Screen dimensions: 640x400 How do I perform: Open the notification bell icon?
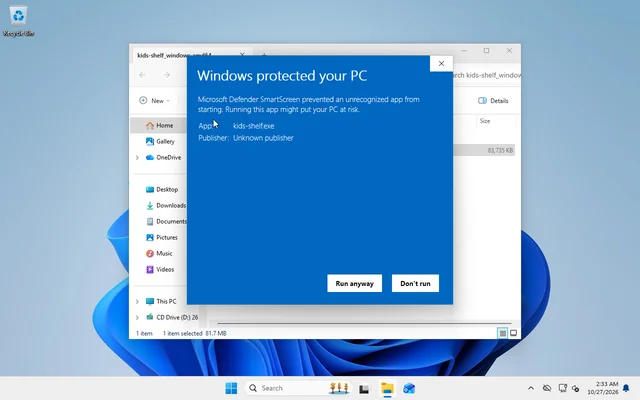[626, 388]
